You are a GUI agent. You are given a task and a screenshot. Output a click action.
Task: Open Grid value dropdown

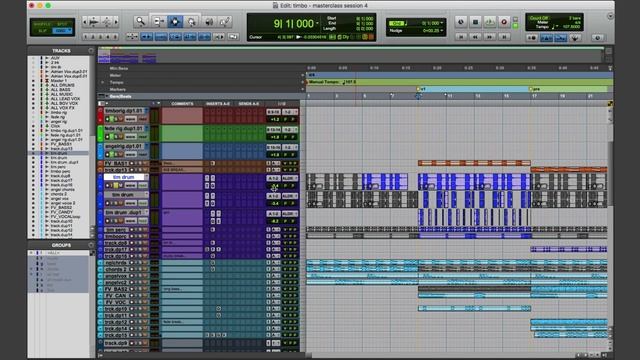click(x=442, y=23)
